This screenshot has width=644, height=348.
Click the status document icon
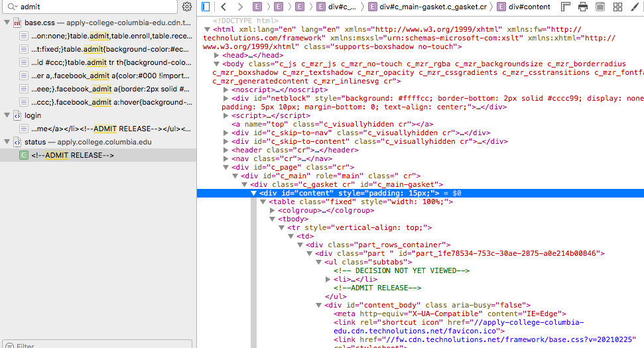coord(17,142)
